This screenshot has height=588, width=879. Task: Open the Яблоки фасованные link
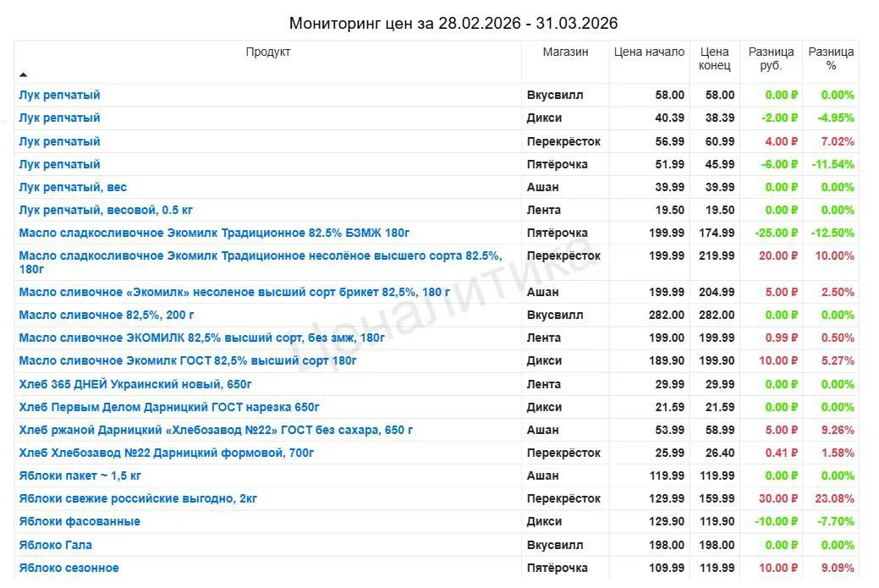pos(80,522)
